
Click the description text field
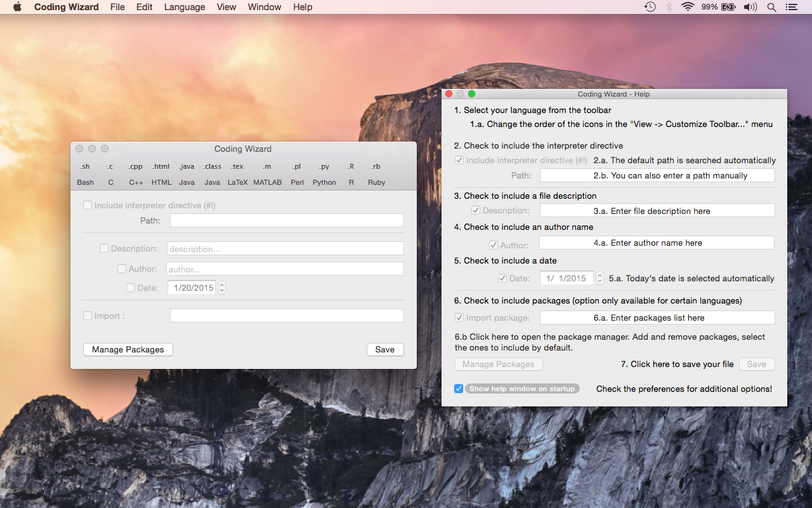[285, 248]
